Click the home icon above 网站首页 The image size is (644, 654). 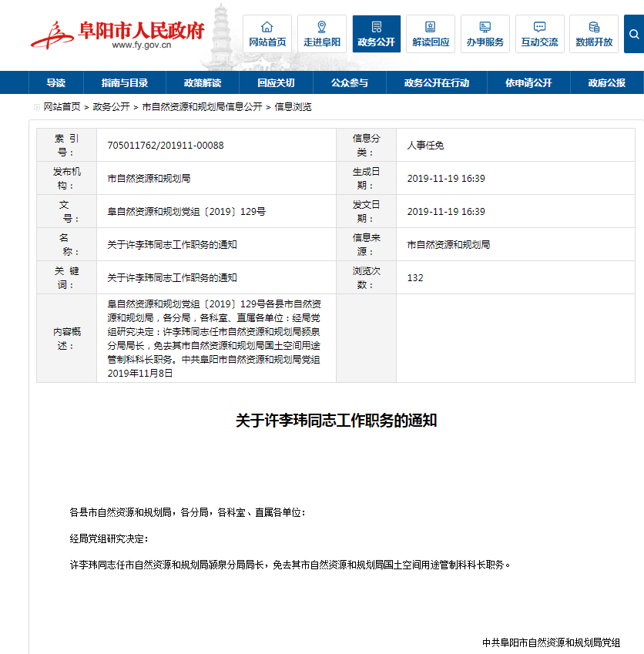click(x=267, y=27)
